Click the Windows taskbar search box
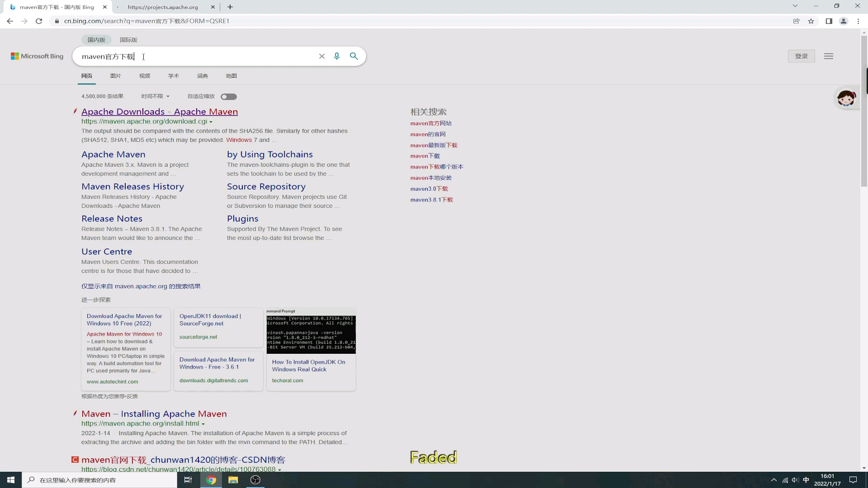Viewport: 868px width, 488px height. coord(99,480)
